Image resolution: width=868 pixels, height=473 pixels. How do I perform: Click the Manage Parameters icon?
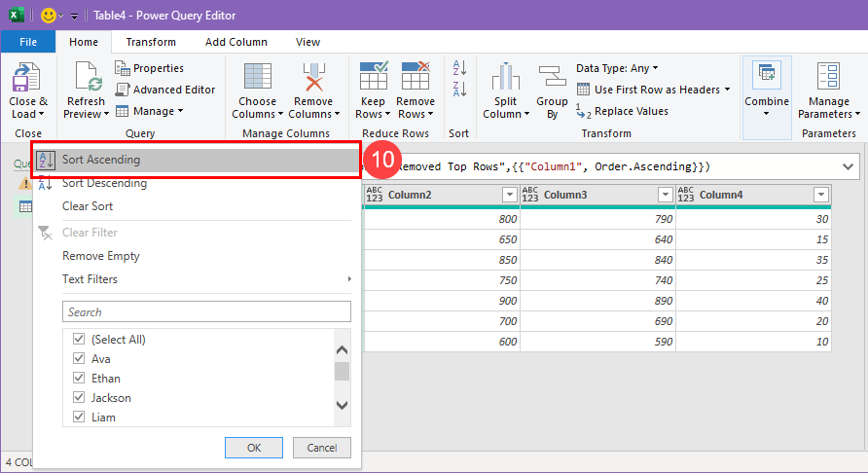[829, 76]
